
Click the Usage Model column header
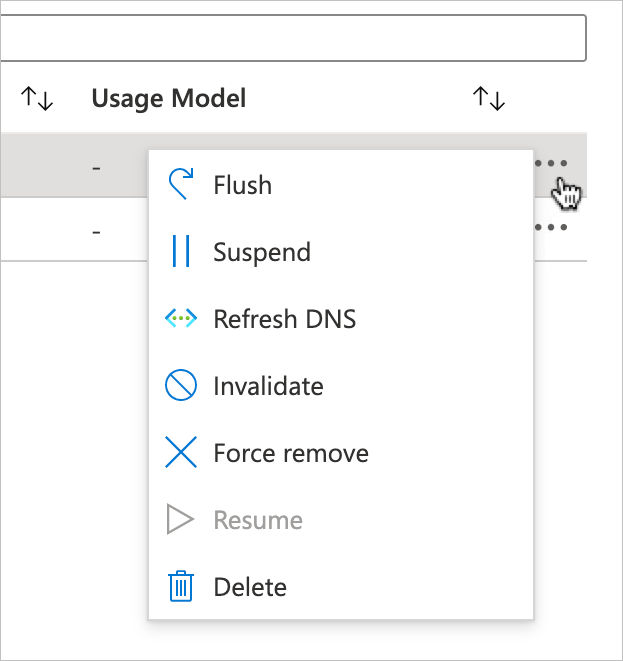(x=168, y=98)
